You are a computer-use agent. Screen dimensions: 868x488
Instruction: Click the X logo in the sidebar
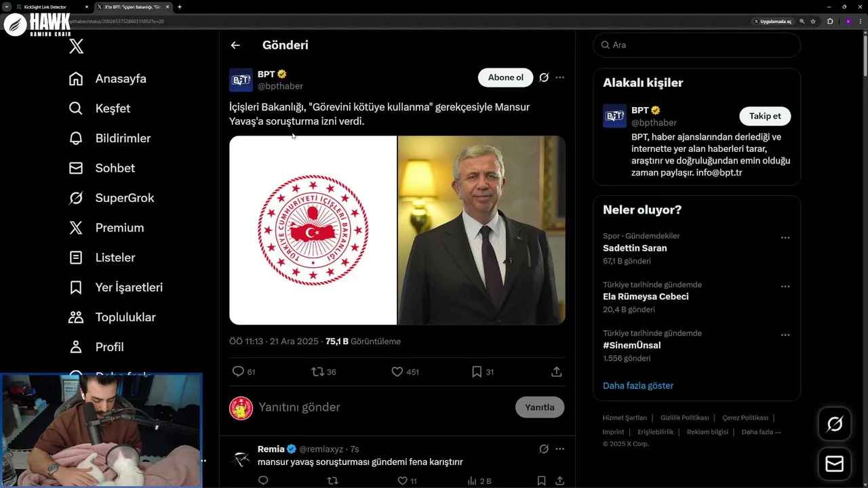(x=77, y=46)
